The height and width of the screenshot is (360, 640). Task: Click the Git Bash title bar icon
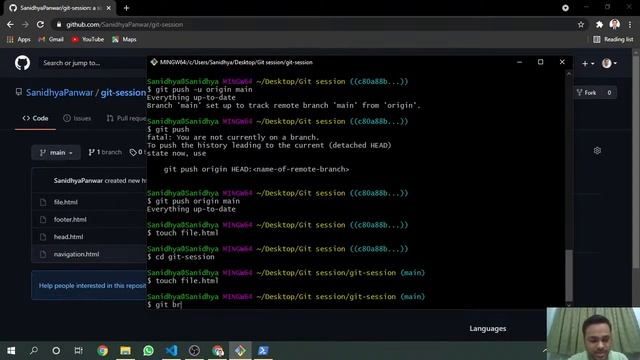pos(154,62)
